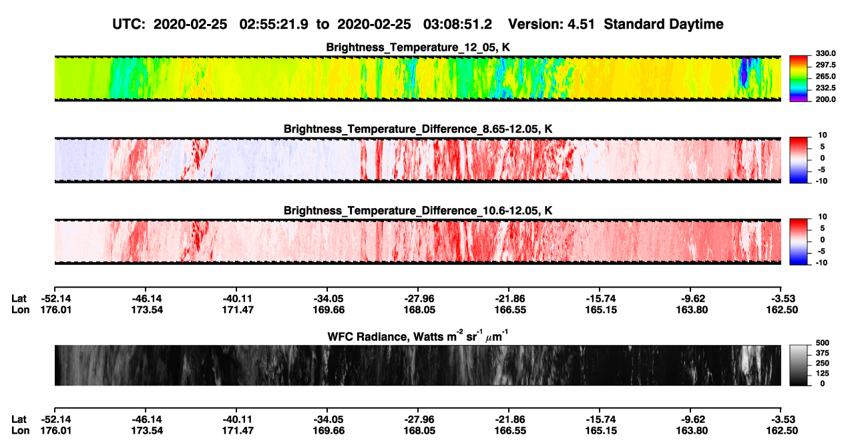This screenshot has height=445, width=868.
Task: Click the grayscale colorbar of WFC Radiance
Action: point(799,366)
